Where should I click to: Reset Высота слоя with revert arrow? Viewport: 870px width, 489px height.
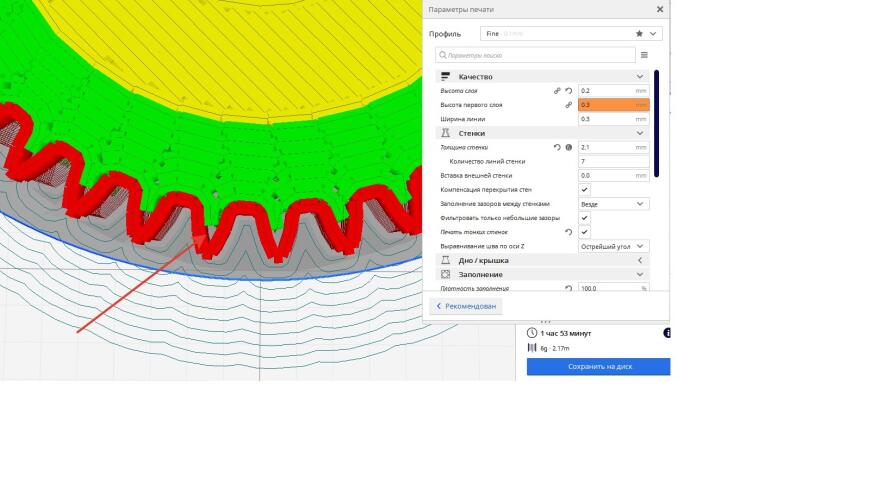569,91
